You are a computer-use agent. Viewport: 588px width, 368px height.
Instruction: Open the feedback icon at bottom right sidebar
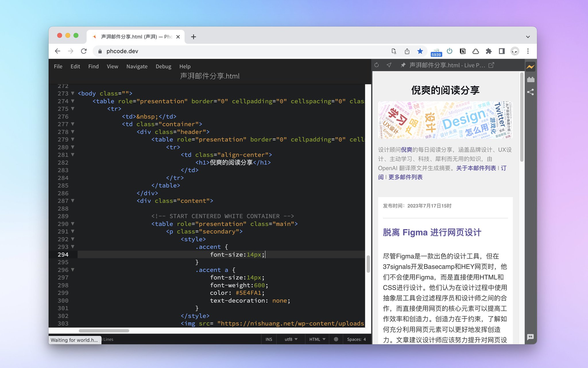[x=530, y=337]
